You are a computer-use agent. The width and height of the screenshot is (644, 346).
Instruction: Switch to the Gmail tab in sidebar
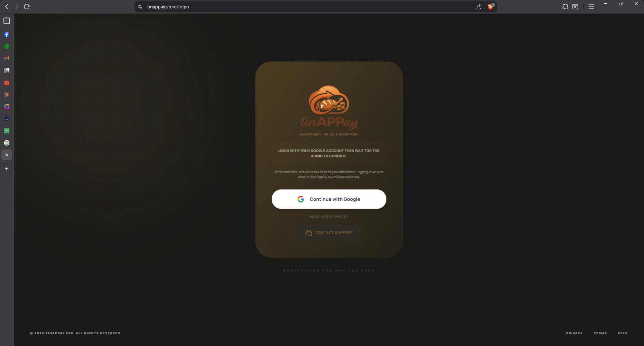tap(7, 58)
